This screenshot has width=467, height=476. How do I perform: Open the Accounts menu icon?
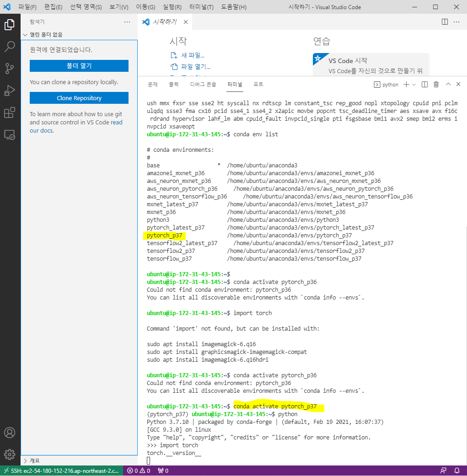coord(10,433)
